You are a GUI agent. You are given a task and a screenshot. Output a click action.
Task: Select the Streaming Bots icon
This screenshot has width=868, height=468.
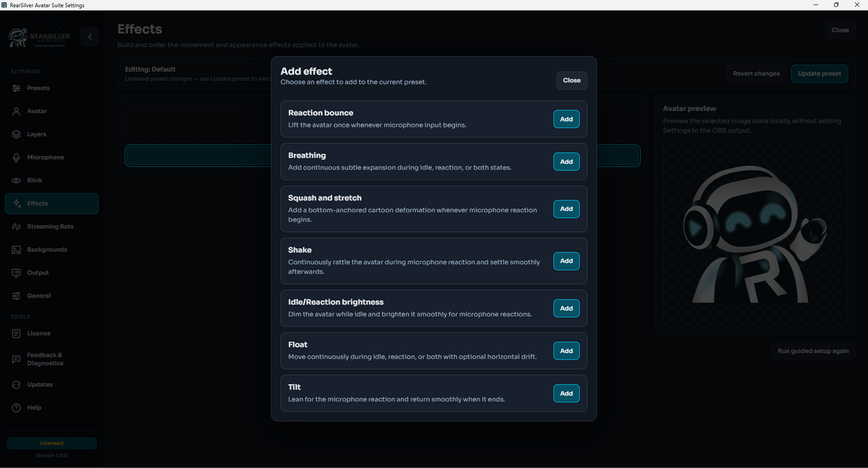[16, 226]
